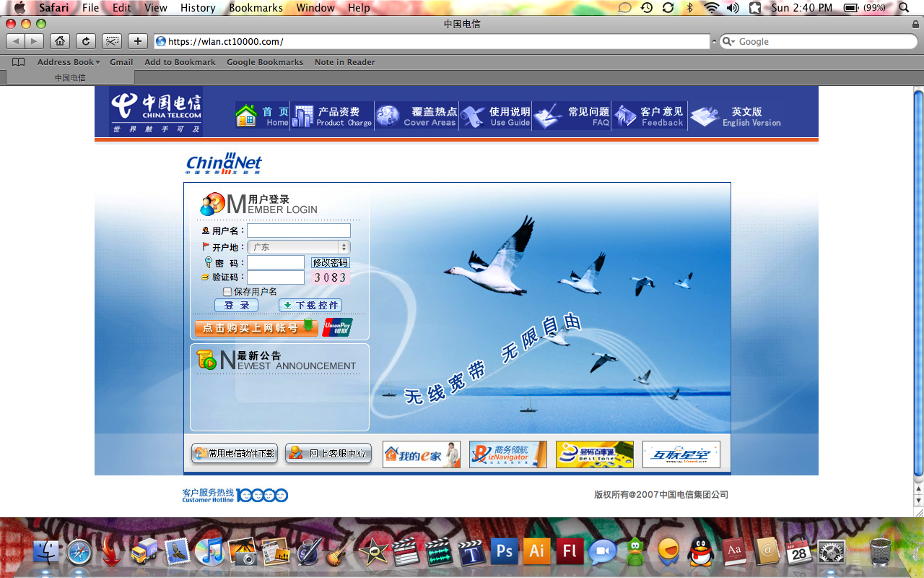Open 产品资费 Product Charge in site navigation

tap(333, 116)
